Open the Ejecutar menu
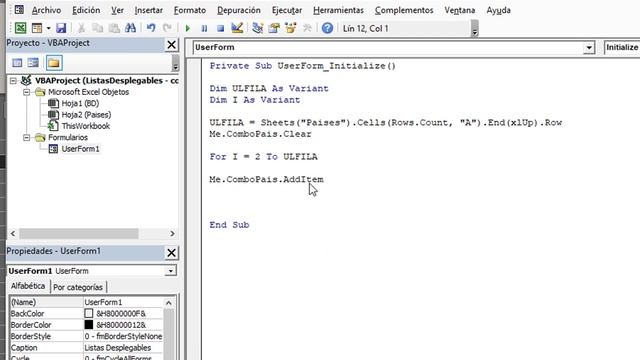Image resolution: width=640 pixels, height=360 pixels. (287, 10)
